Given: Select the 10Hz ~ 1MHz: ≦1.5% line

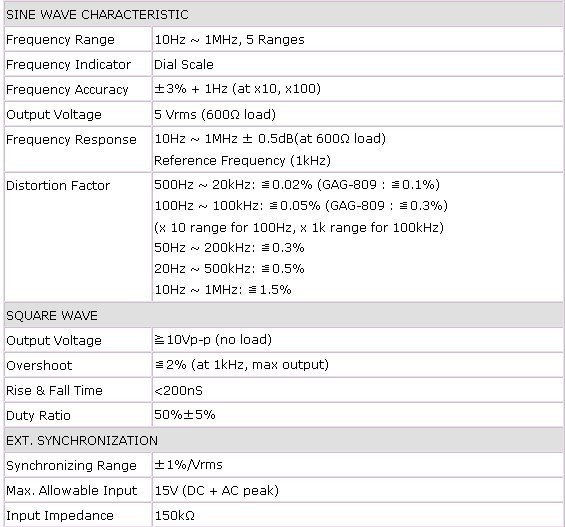Looking at the screenshot, I should (x=223, y=290).
